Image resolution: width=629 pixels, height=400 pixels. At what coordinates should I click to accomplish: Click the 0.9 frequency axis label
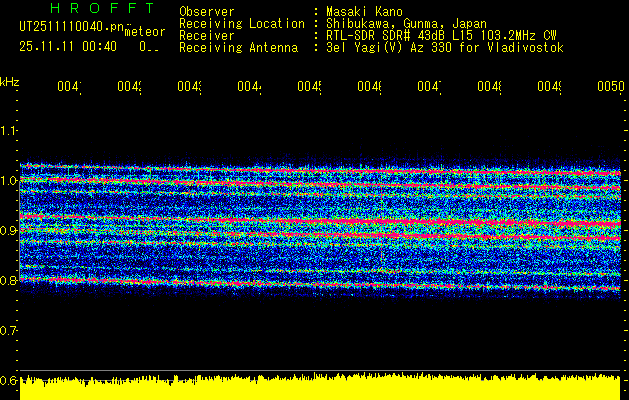pos(8,230)
